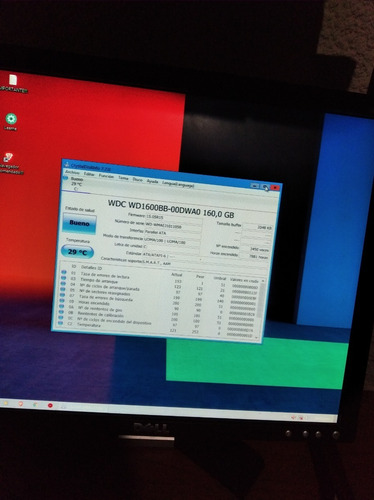Click the SMART list scrollbar down arrow
Viewport: 374px width, 500px height.
point(256,338)
